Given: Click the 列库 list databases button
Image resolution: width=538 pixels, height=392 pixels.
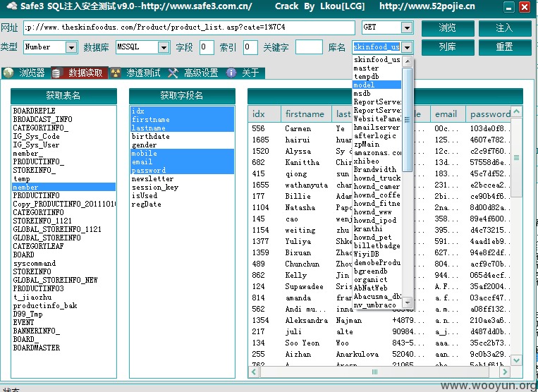Looking at the screenshot, I should click(x=448, y=47).
